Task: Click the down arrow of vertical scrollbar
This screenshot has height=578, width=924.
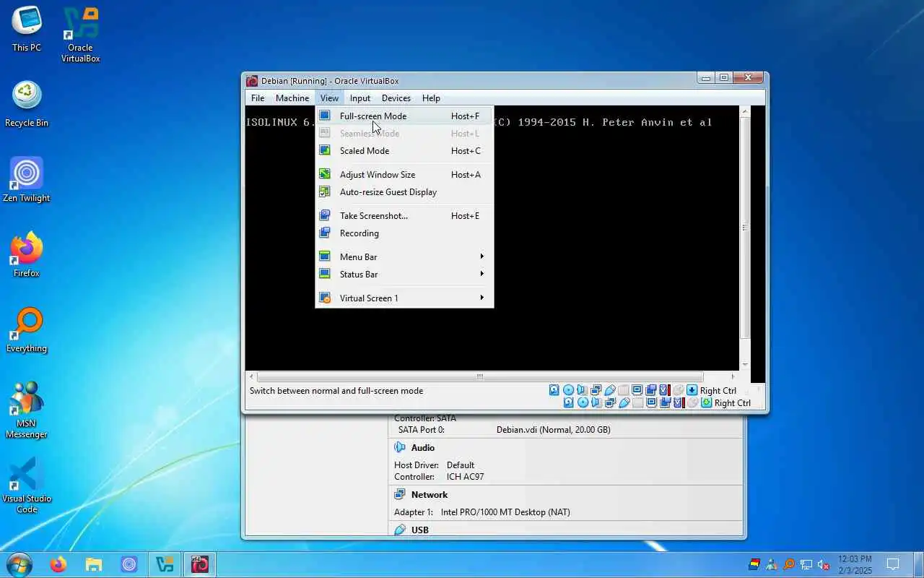Action: tap(745, 365)
